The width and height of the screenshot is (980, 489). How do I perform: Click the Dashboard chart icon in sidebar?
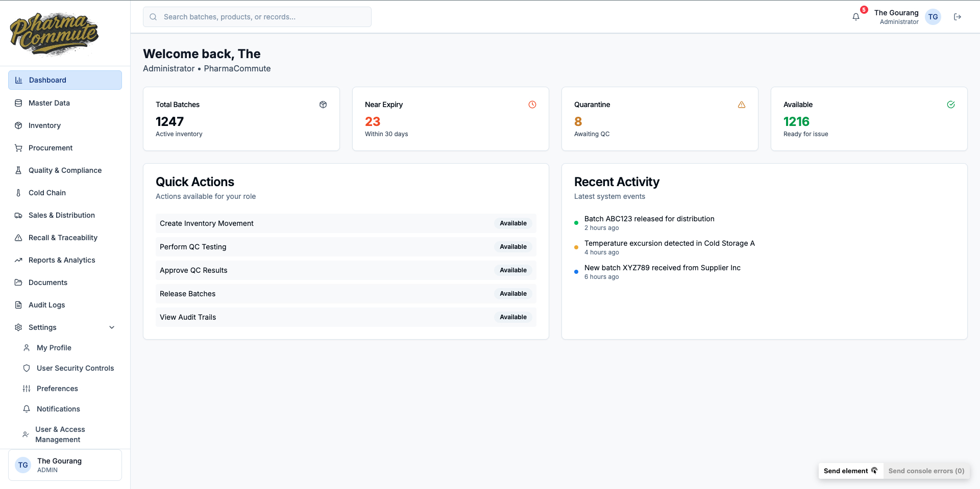[x=19, y=80]
